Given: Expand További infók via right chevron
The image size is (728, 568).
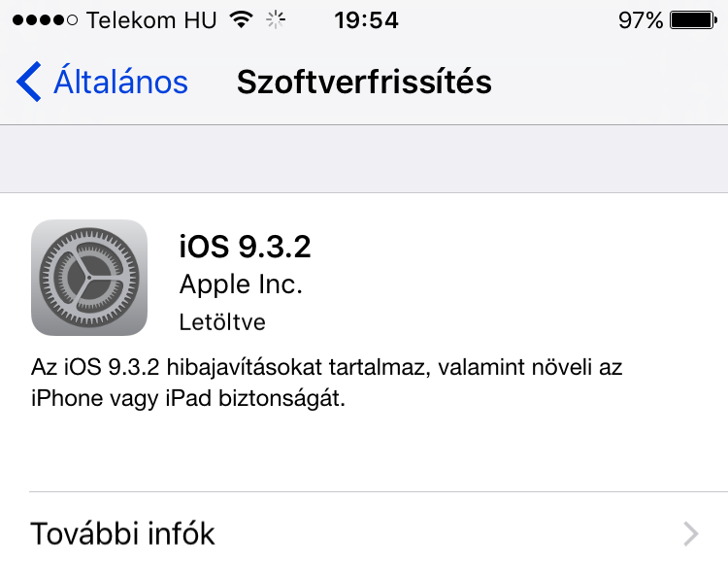Looking at the screenshot, I should (x=691, y=534).
